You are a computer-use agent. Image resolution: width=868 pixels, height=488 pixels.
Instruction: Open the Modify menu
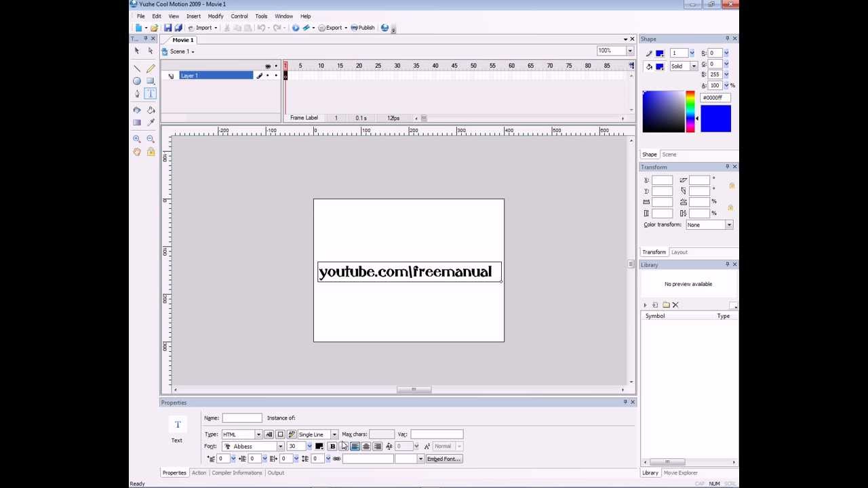216,16
